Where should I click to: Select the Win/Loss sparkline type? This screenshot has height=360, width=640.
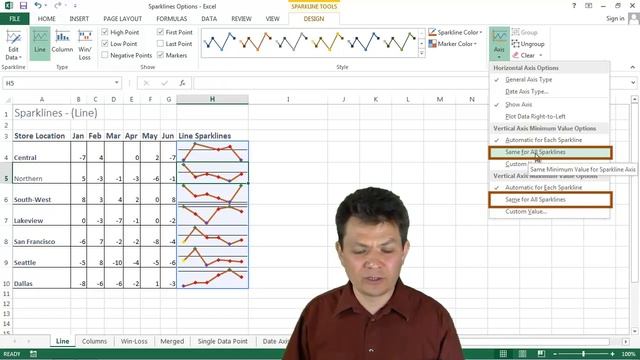point(85,44)
